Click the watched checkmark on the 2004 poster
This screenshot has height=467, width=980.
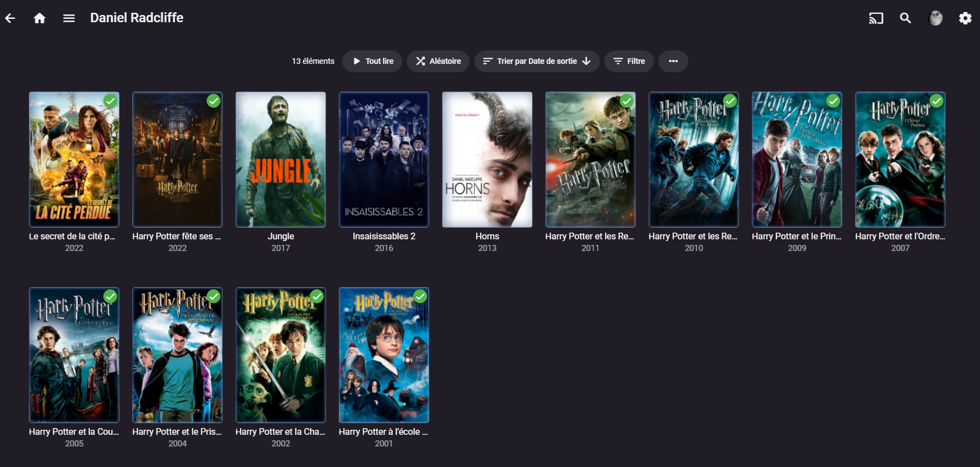(214, 296)
